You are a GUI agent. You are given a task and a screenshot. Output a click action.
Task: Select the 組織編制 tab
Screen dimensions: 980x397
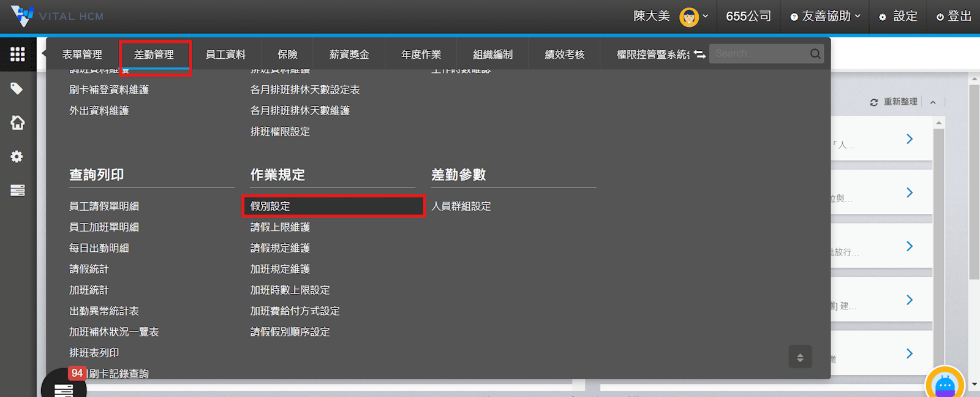492,55
